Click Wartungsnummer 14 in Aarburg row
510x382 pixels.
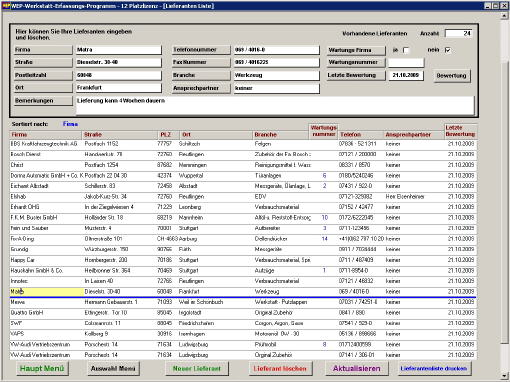pos(324,239)
